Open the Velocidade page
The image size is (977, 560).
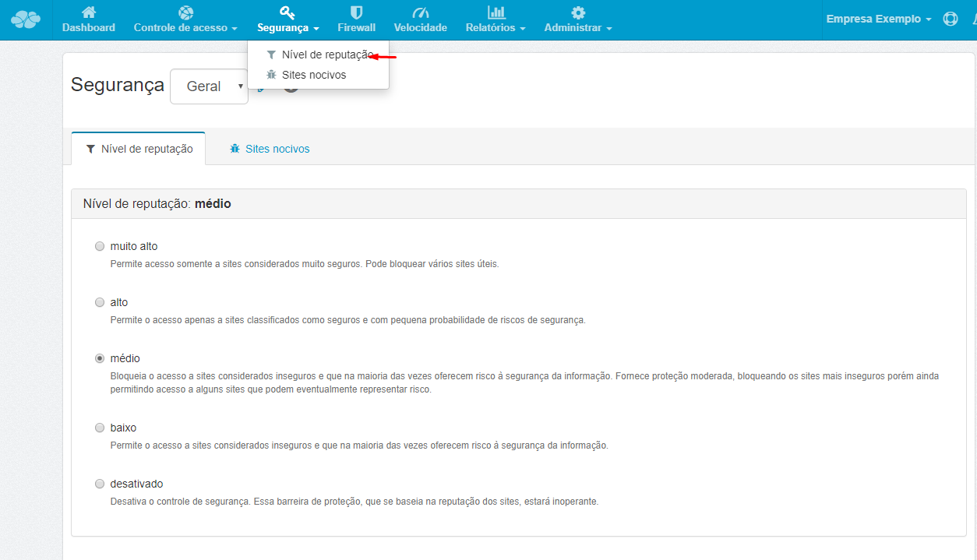(x=421, y=19)
